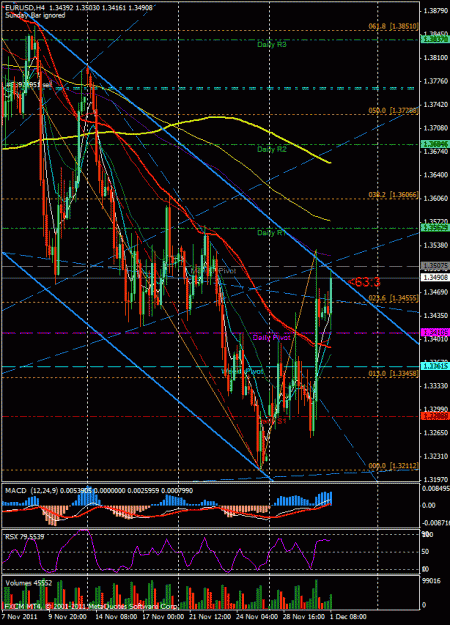The image size is (450, 625).
Task: Click the 21 Nov 12:00 time label
Action: 208,616
